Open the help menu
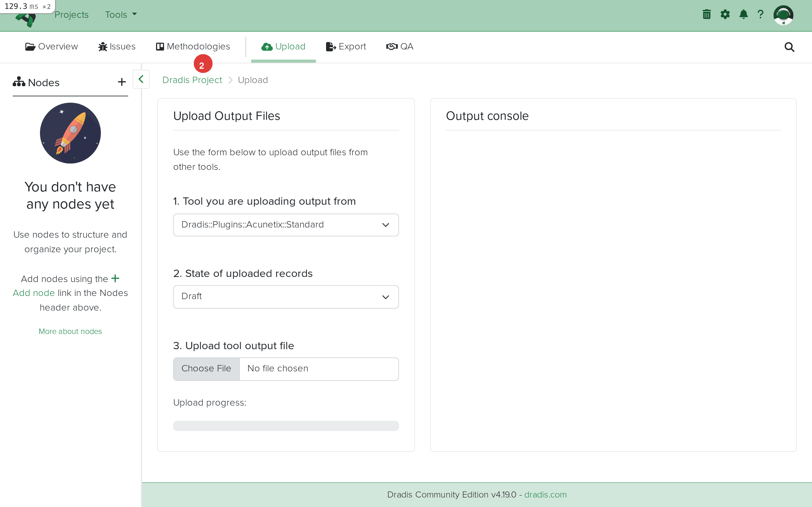 760,15
